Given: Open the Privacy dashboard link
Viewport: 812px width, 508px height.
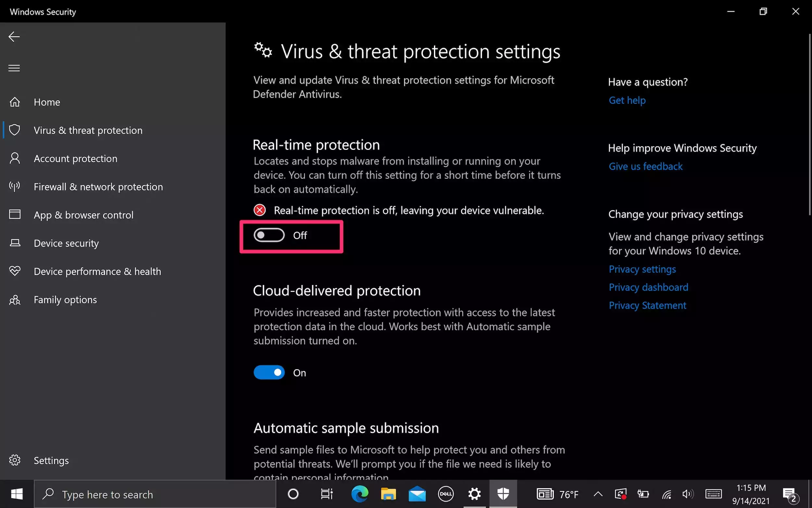Looking at the screenshot, I should coord(648,287).
